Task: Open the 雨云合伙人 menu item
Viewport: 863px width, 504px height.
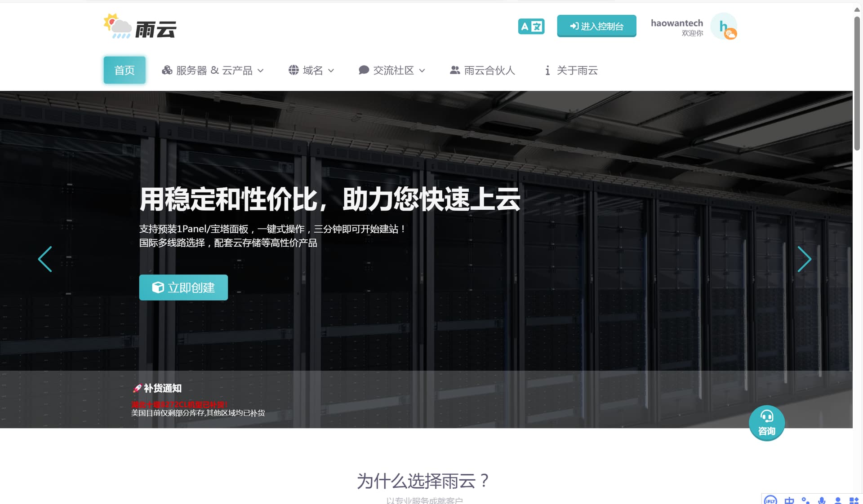Action: pyautogui.click(x=482, y=71)
